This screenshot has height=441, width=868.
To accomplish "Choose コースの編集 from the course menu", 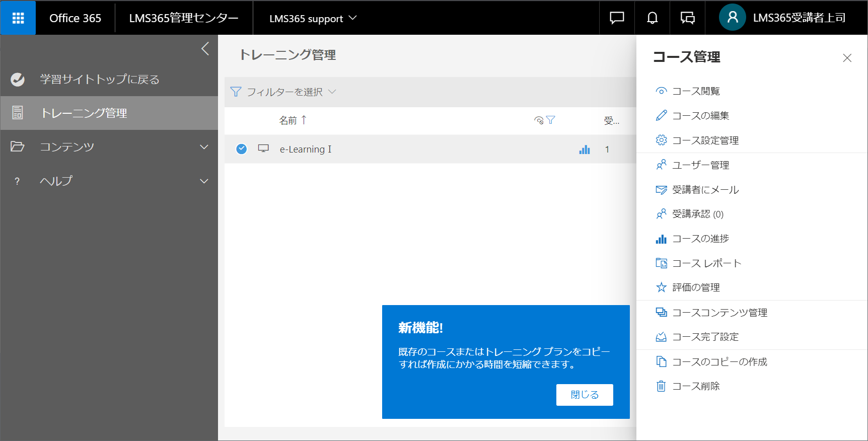I will 692,116.
